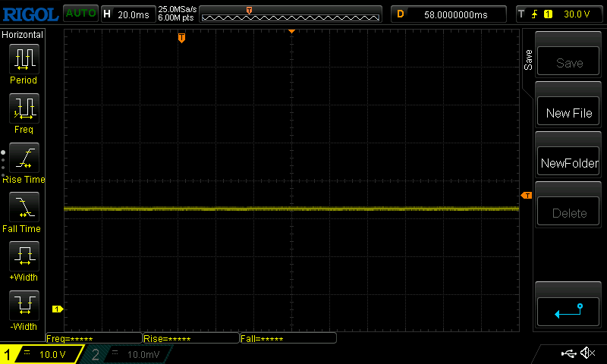Select the +Width measurement icon
Viewport: 607px width, 364px height.
pos(24,256)
